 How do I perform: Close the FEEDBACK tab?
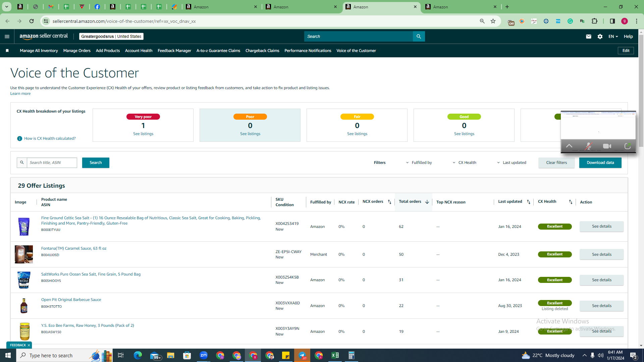tap(29, 345)
